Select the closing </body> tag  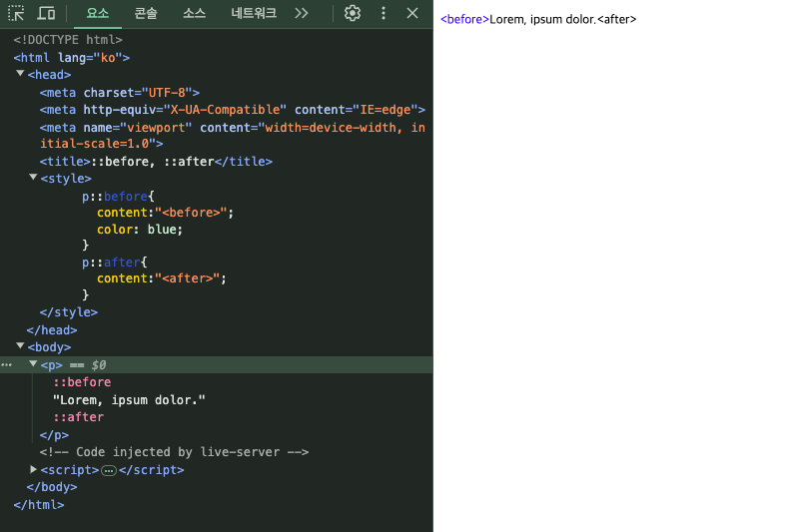pos(52,487)
